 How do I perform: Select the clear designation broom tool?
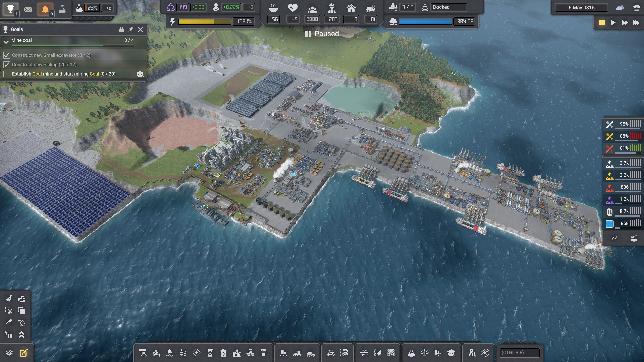pyautogui.click(x=9, y=298)
